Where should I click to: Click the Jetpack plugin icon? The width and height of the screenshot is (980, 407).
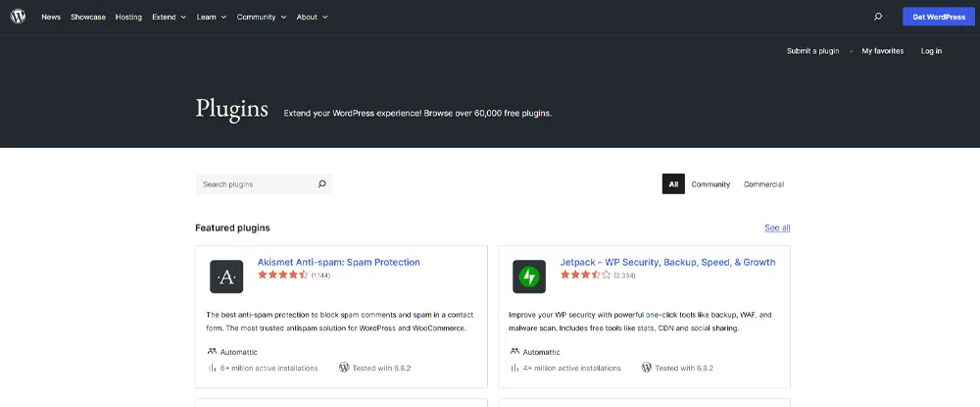[529, 277]
